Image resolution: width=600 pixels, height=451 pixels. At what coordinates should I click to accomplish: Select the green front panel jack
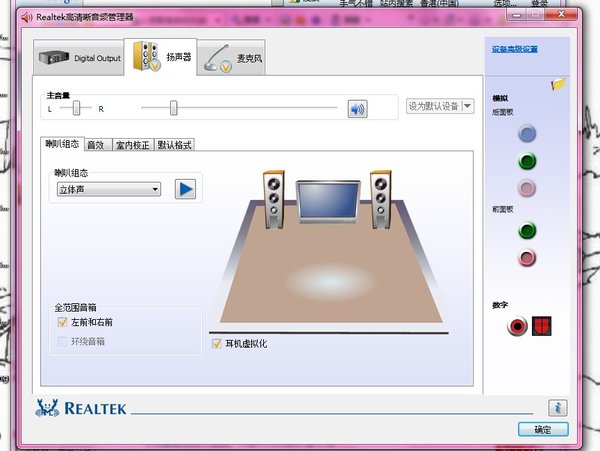[x=527, y=231]
